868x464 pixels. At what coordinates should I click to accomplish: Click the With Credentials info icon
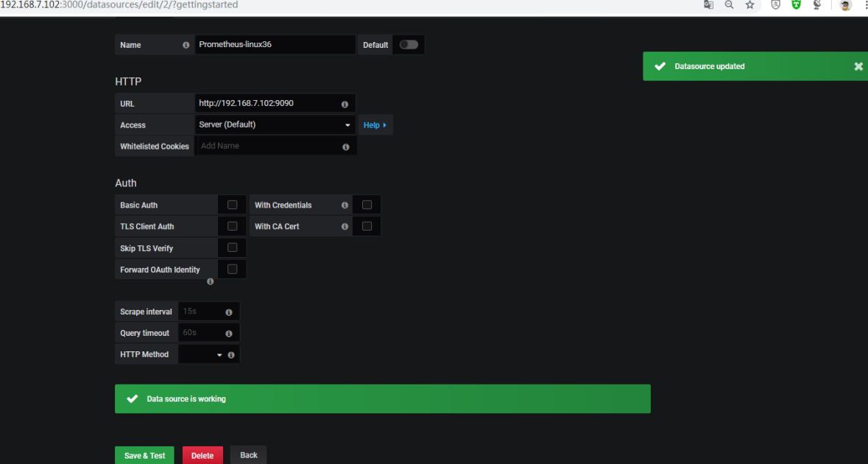[x=345, y=205]
